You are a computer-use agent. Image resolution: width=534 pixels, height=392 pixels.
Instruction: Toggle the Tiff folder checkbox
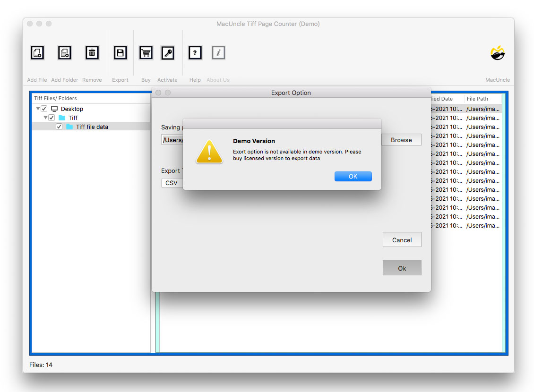52,118
